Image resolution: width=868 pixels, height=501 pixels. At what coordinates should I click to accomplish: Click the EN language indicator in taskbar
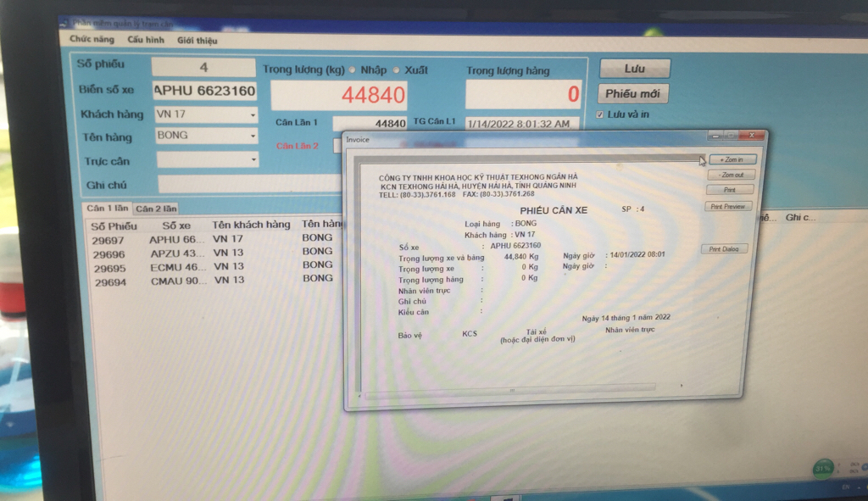tap(845, 489)
